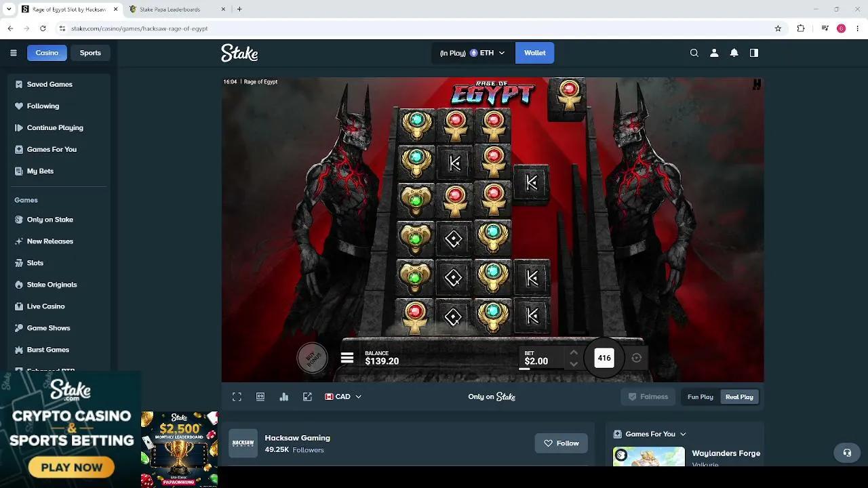Click the 416 autoplay spin button
868x488 pixels.
pyautogui.click(x=604, y=358)
